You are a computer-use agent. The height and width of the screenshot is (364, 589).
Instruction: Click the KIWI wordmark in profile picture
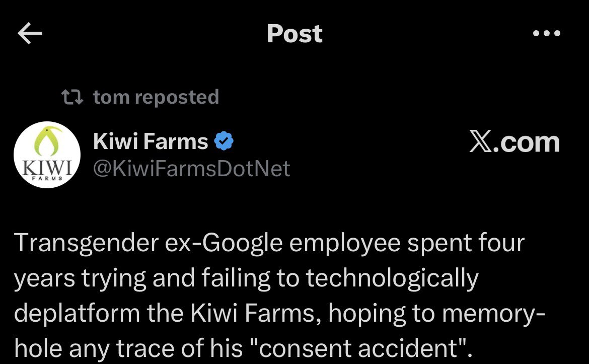click(46, 167)
